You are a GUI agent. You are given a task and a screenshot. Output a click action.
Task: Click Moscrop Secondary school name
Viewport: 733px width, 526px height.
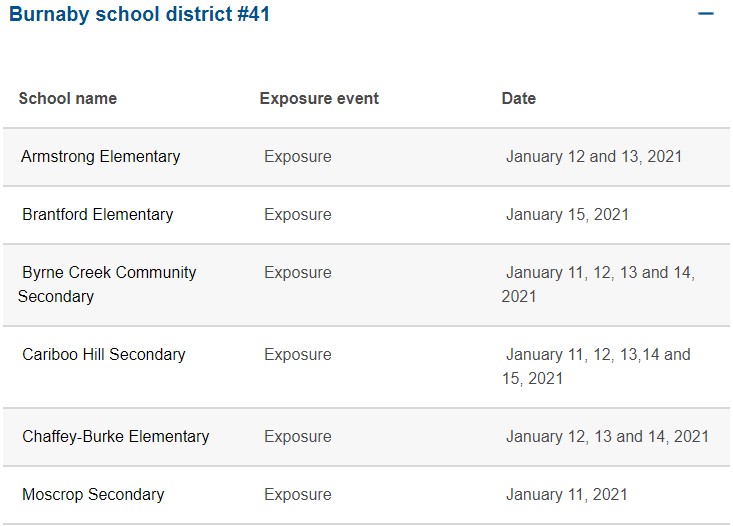(93, 494)
